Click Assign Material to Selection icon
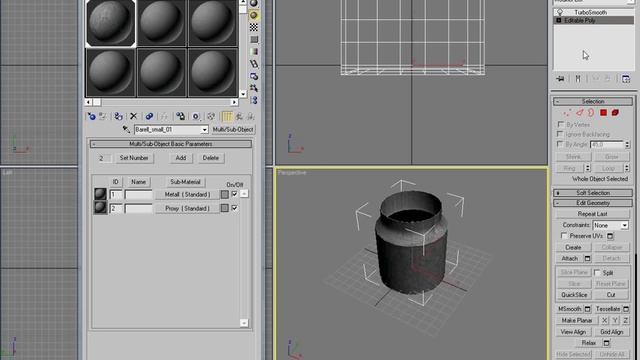 118,116
